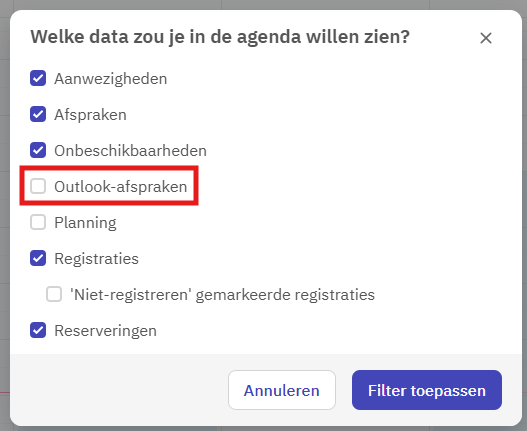Uncheck the Afspraken checkbox
527x431 pixels.
38,114
